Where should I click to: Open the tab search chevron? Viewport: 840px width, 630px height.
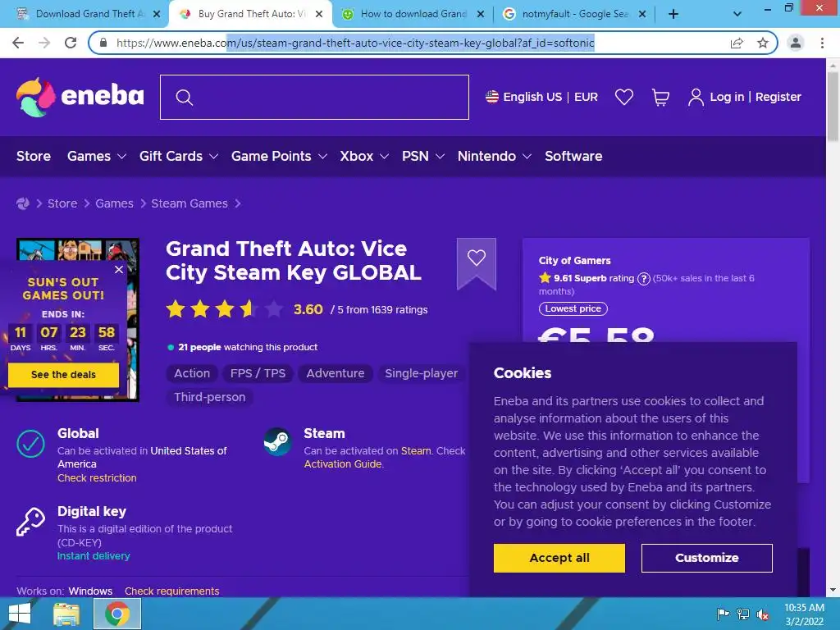coord(737,15)
